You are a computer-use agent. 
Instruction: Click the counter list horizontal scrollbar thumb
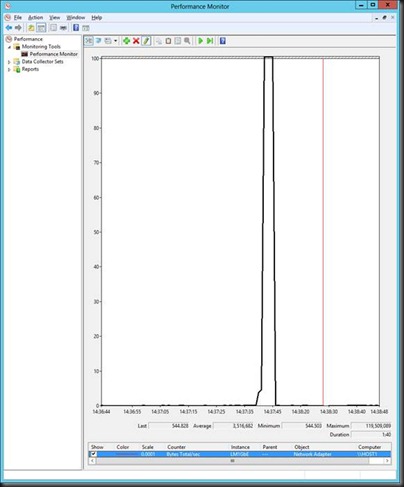pos(232,461)
